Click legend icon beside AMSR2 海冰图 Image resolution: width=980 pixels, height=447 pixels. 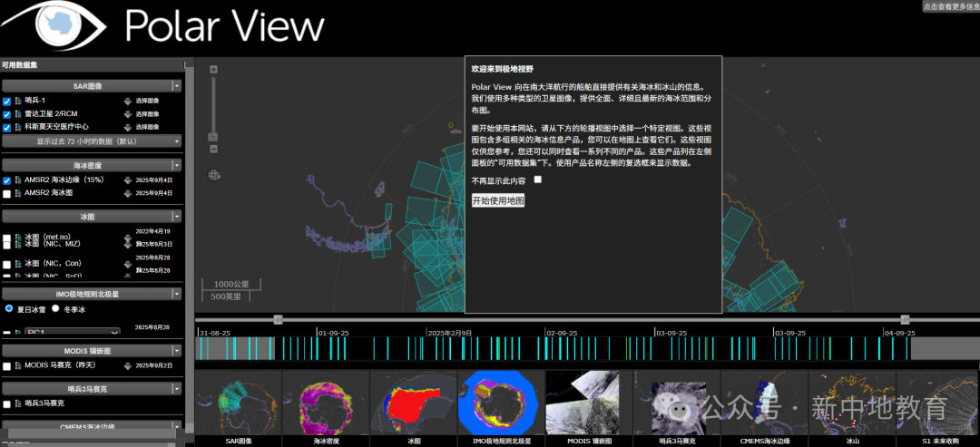tap(17, 193)
